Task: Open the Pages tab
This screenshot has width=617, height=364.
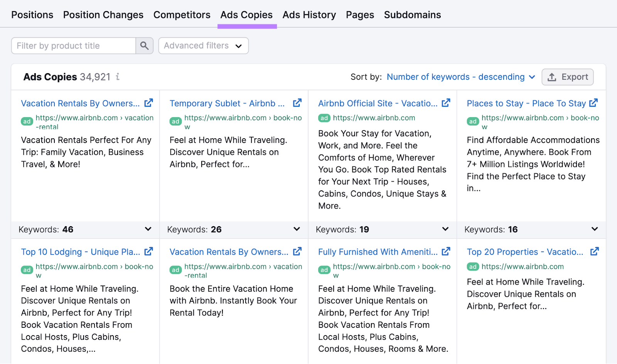Action: tap(360, 15)
